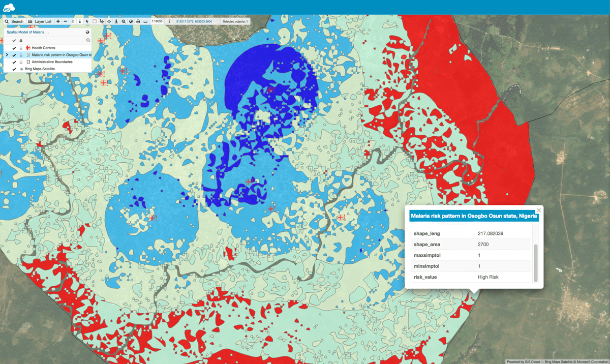Image resolution: width=610 pixels, height=364 pixels.
Task: Click the Zoom In plus icon
Action: tap(57, 21)
